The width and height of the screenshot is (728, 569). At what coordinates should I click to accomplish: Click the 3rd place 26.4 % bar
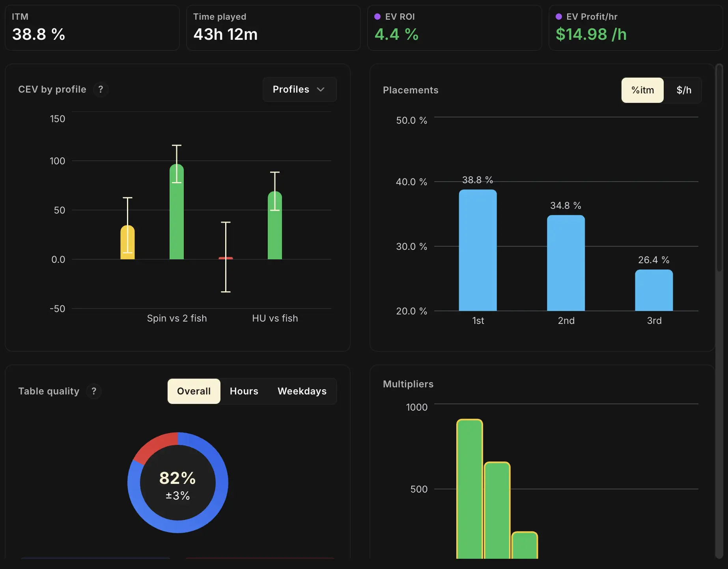653,290
